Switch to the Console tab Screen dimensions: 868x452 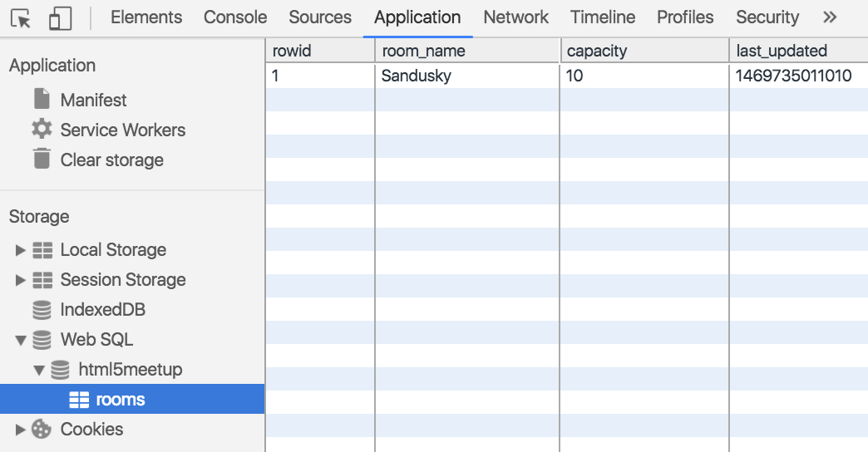coord(235,17)
